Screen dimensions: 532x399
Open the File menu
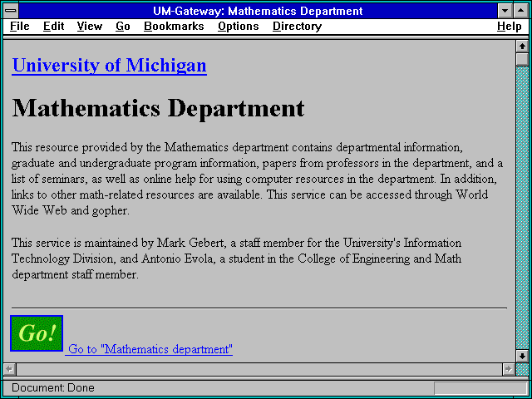(x=20, y=27)
